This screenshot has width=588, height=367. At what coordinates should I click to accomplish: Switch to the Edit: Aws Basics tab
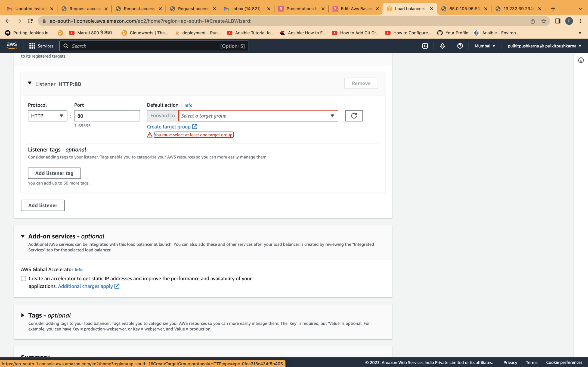pos(355,9)
